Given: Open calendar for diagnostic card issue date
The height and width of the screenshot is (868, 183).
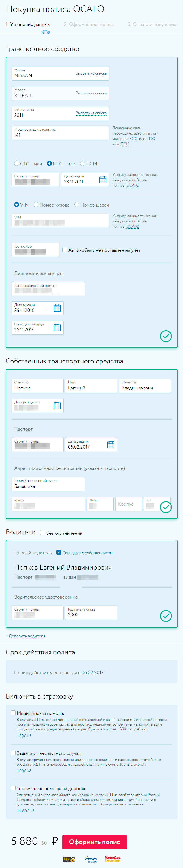Looking at the screenshot, I should pos(57,308).
